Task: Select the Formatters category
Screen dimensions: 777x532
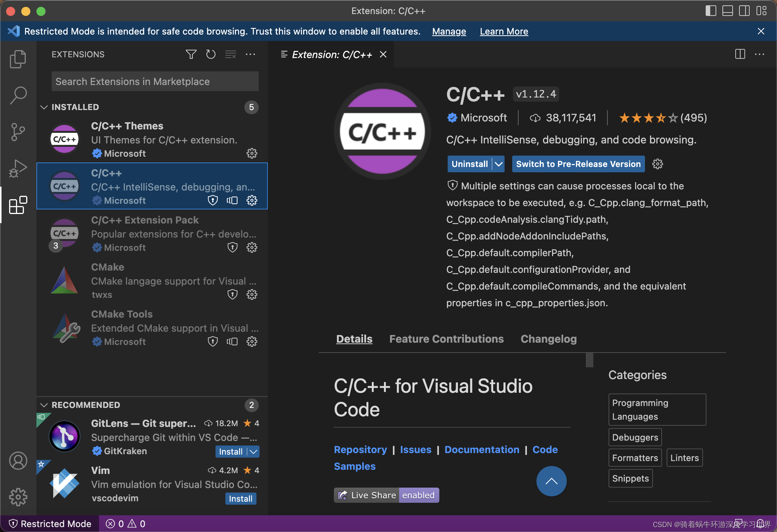Action: [635, 458]
